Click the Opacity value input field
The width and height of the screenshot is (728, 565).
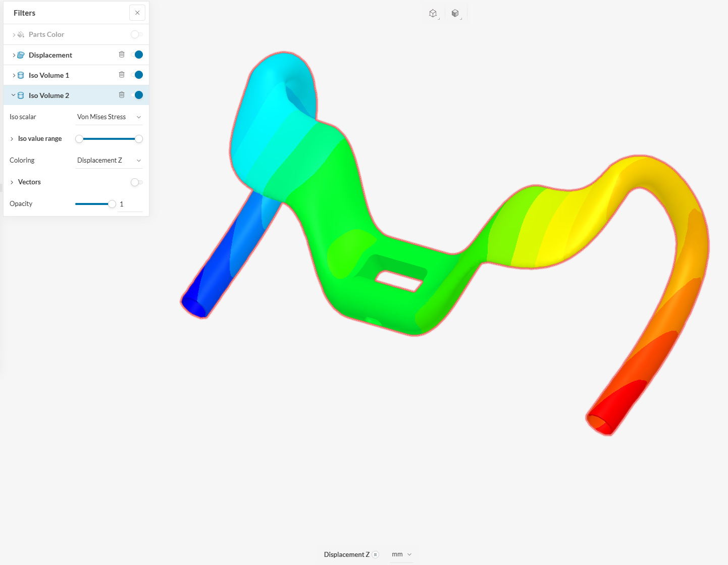tap(129, 204)
